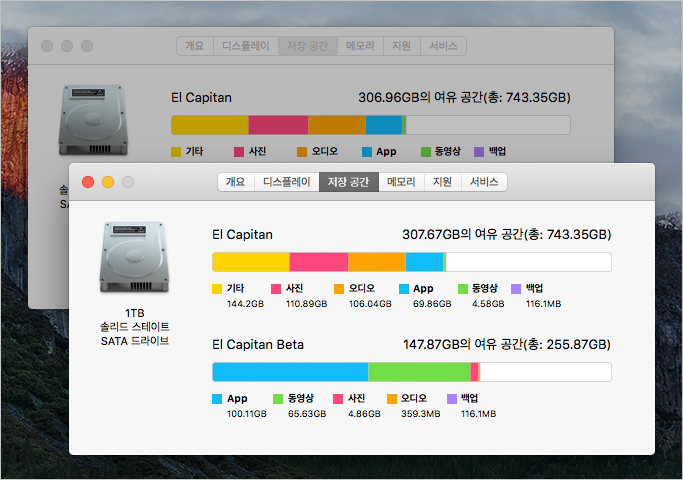
Task: Close the front window with red button
Action: (x=88, y=182)
